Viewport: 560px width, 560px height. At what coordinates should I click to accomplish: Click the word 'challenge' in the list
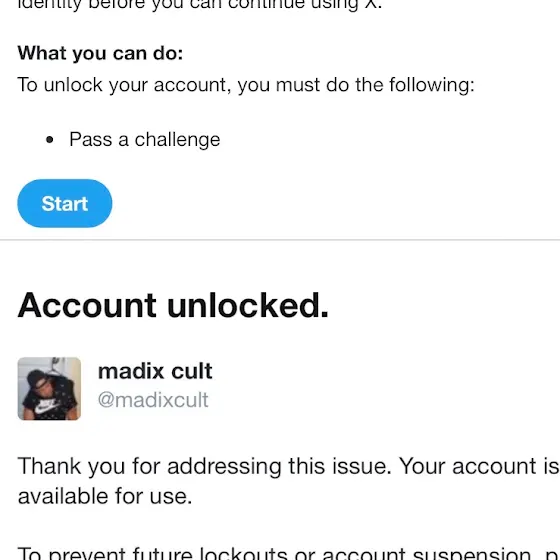point(178,139)
